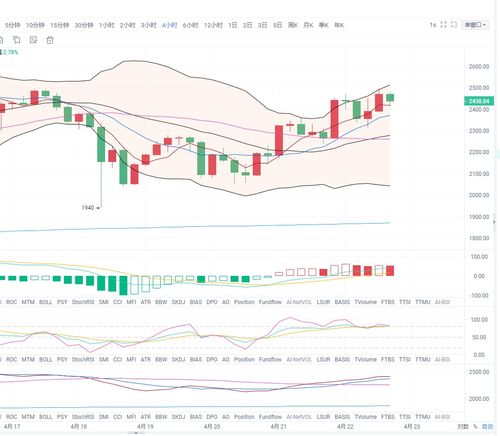The width and height of the screenshot is (500, 436).
Task: Toggle the fullscreen expand arrows icon
Action: 443,25
